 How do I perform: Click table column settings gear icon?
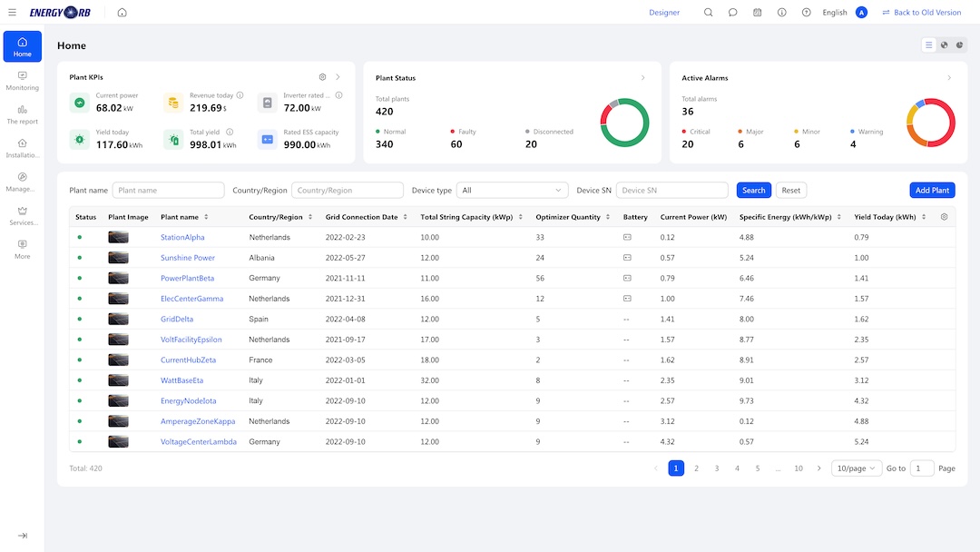pyautogui.click(x=944, y=217)
